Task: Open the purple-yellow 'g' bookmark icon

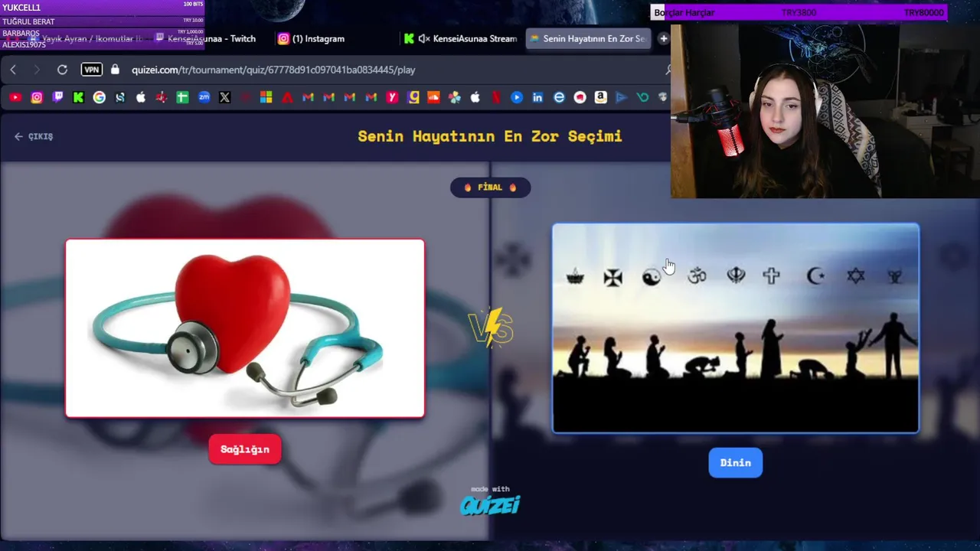Action: (413, 97)
